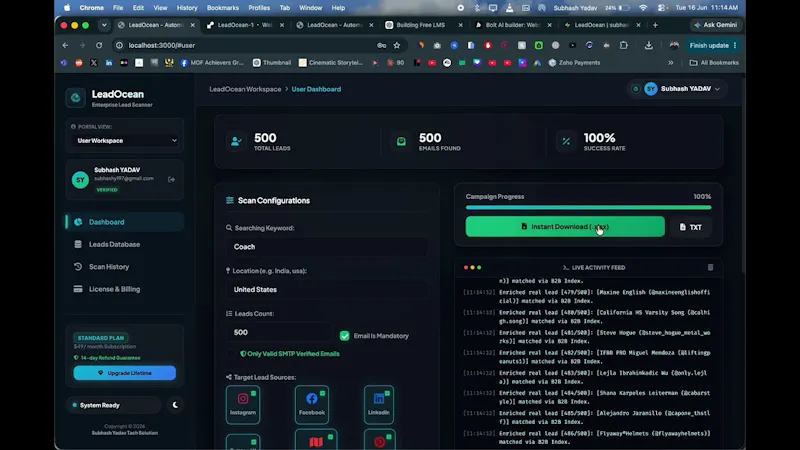Toggle the Pinterest lead source card
This screenshot has width=800, height=450.
click(379, 440)
